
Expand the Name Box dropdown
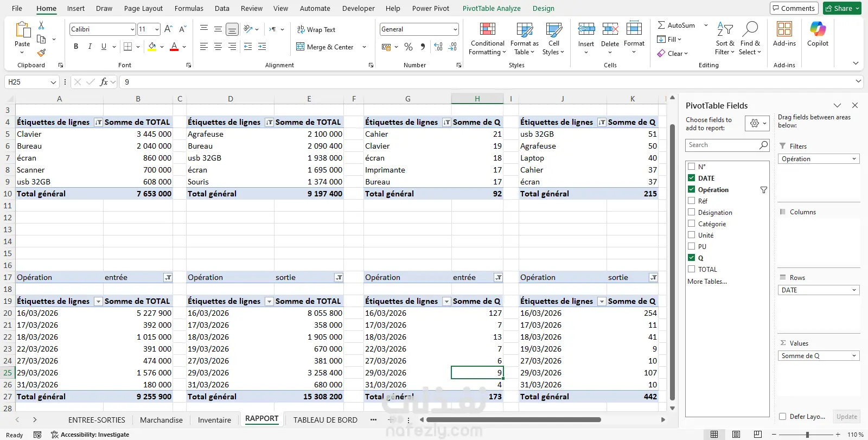coord(53,82)
